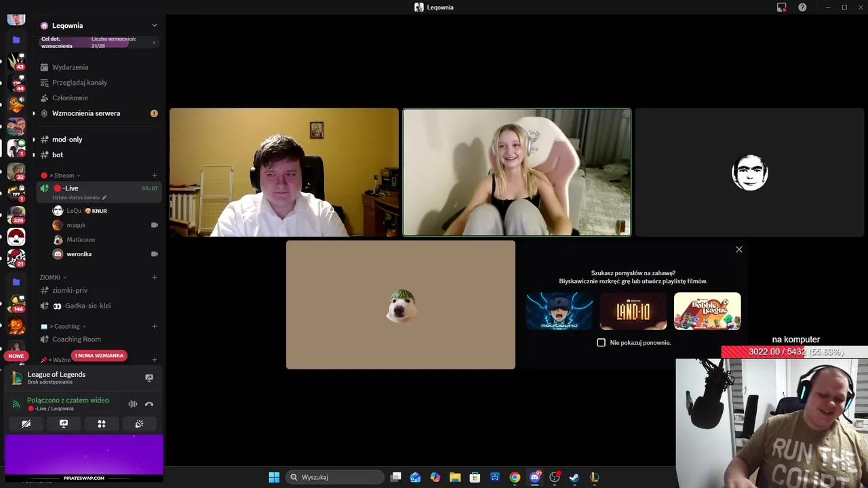Disconnect from the voice call
868x488 pixels.
click(149, 404)
